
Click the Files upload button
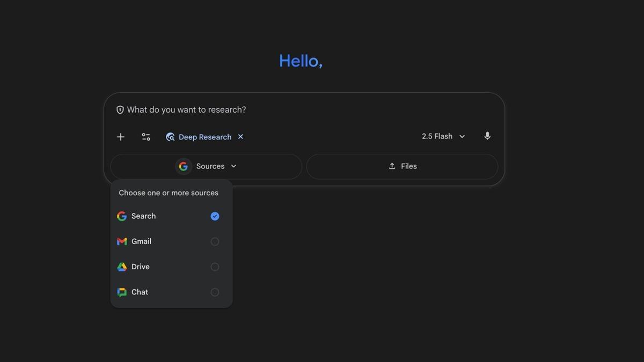[402, 166]
